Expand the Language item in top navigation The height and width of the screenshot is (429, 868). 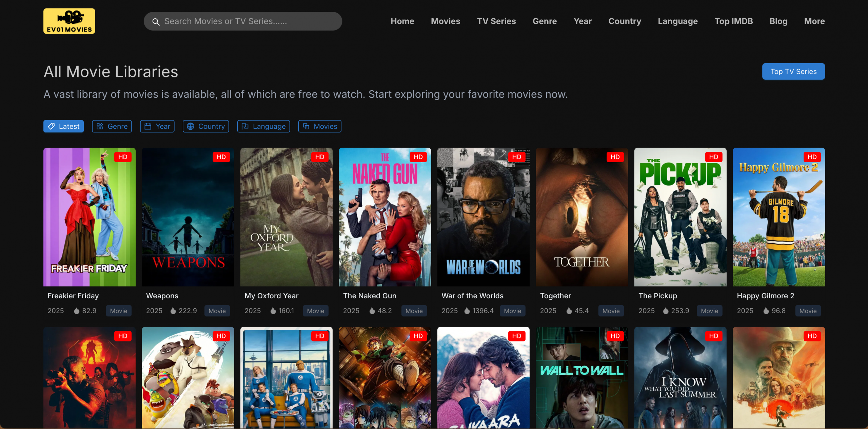click(x=678, y=21)
